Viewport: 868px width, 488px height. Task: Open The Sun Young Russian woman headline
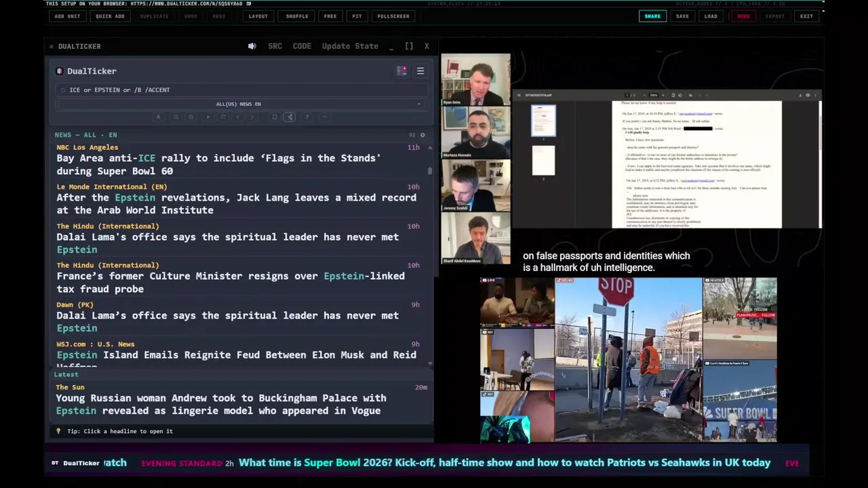click(221, 405)
